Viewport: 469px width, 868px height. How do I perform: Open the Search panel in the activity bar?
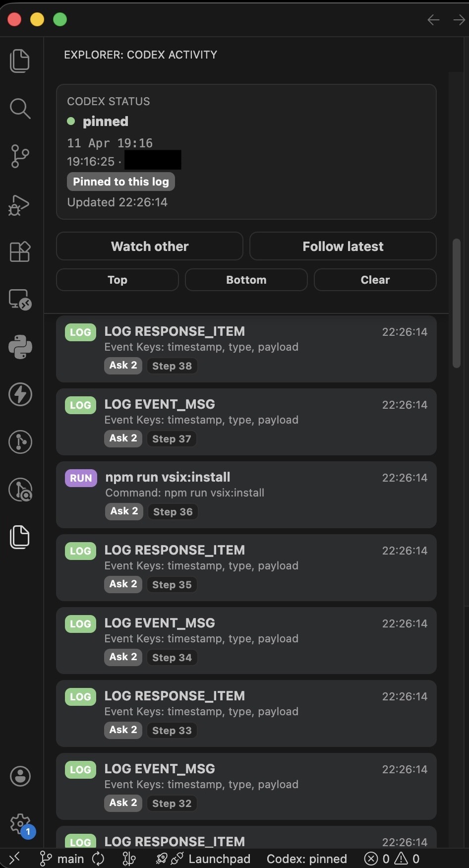point(20,109)
